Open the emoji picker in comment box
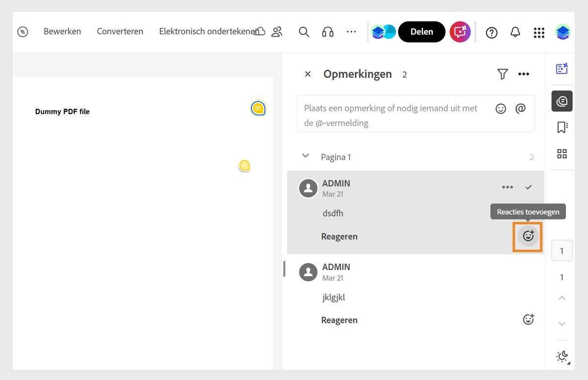The image size is (588, 380). (500, 108)
